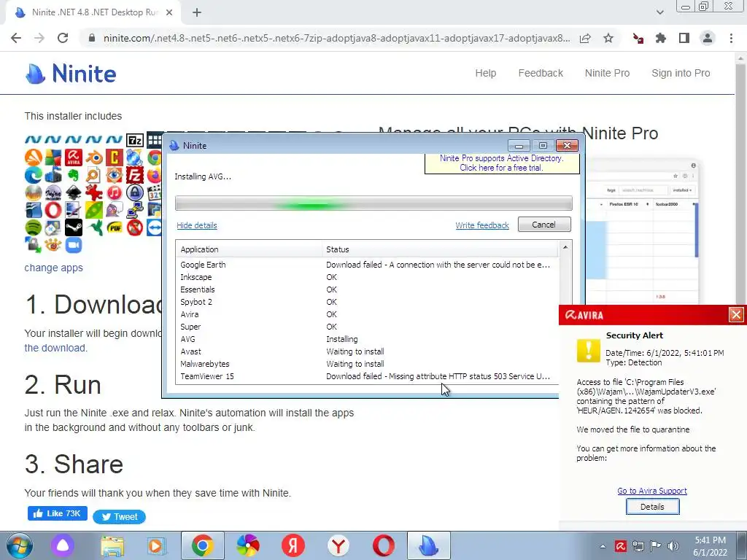
Task: Open the Feedback page link
Action: 541,74
